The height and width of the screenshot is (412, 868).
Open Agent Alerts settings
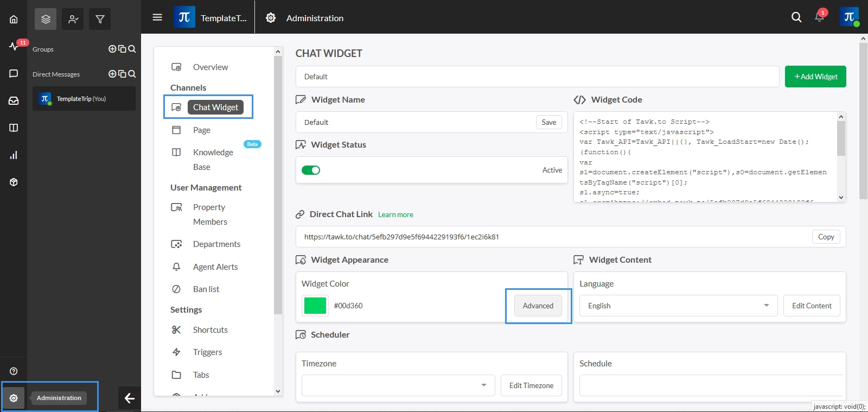(215, 267)
